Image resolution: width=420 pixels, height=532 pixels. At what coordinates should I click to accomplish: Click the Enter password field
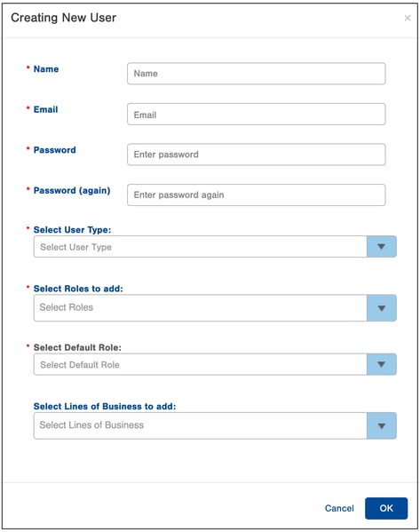tap(256, 155)
